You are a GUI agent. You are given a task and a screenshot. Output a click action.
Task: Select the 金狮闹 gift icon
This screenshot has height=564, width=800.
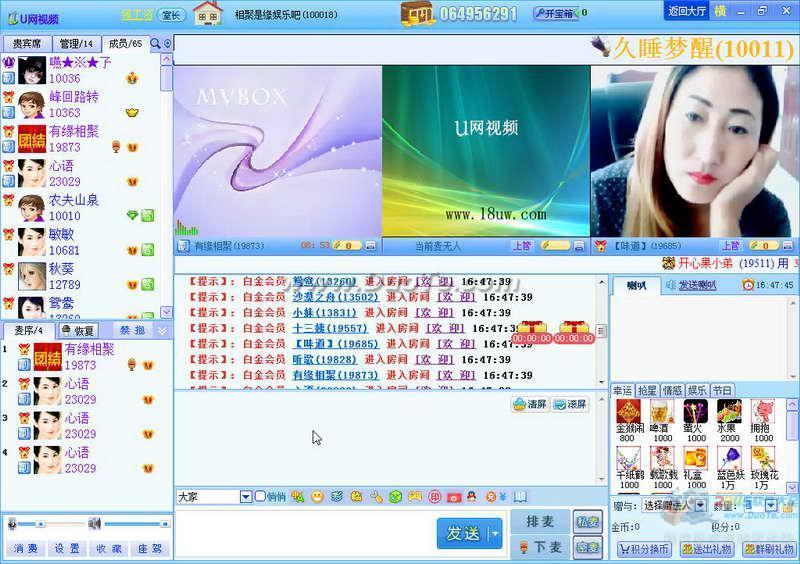tap(629, 411)
